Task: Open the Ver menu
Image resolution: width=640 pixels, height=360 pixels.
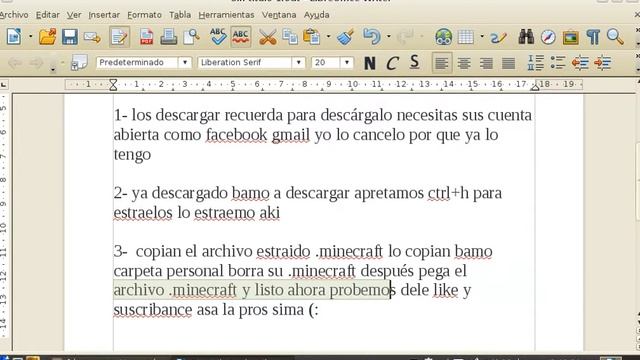Action: (74, 15)
